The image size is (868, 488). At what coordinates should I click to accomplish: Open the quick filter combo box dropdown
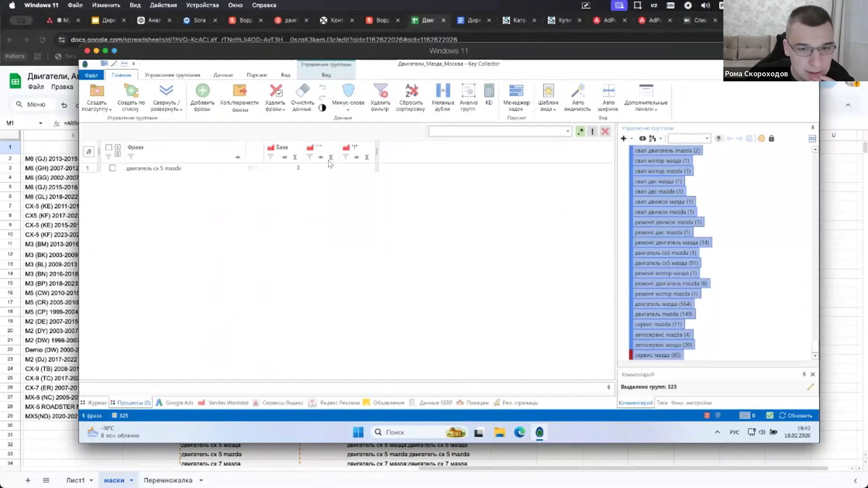coord(568,131)
